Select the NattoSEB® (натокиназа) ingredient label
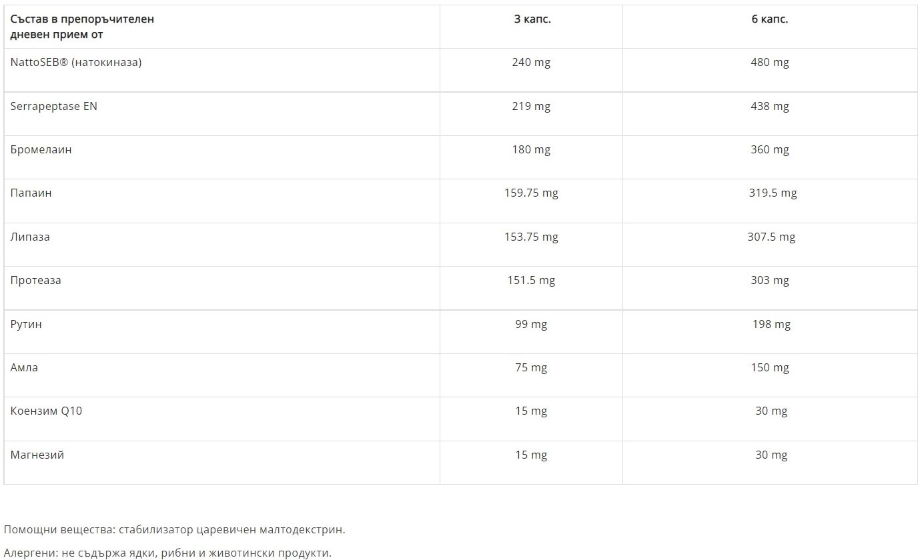This screenshot has width=924, height=560. point(76,63)
